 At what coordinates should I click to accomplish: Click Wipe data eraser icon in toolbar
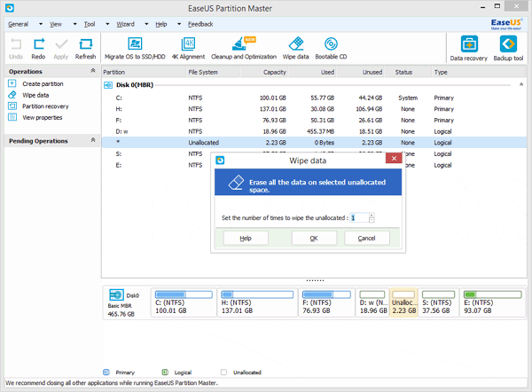pyautogui.click(x=296, y=43)
